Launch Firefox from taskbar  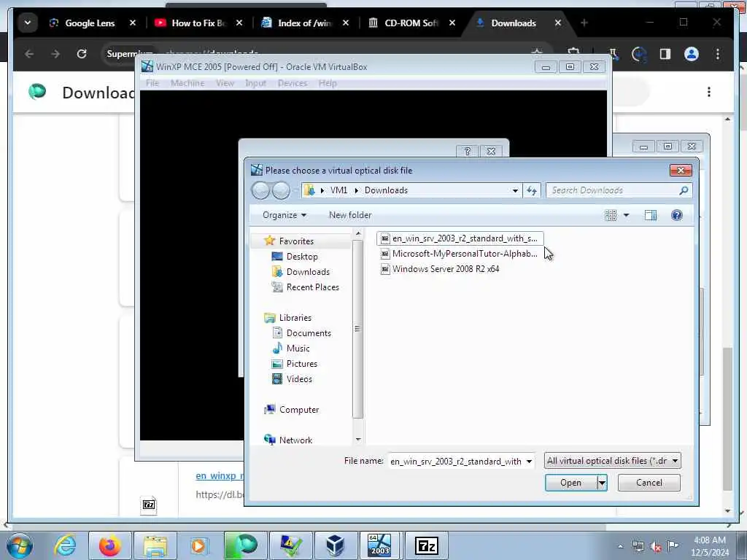(x=109, y=545)
